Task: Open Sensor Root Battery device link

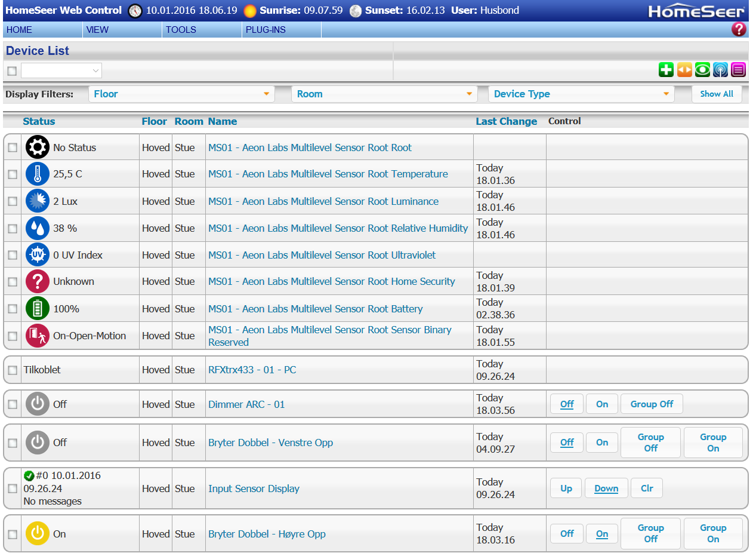Action: coord(315,309)
